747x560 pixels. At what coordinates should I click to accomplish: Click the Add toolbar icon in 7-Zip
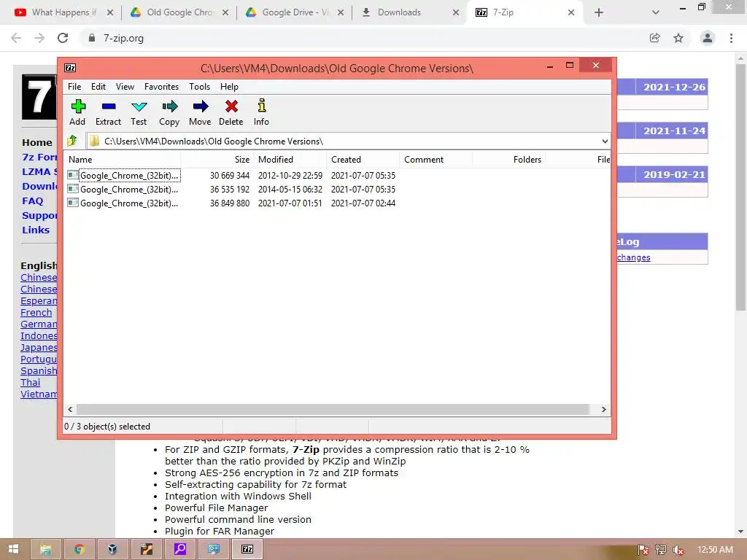pos(77,112)
